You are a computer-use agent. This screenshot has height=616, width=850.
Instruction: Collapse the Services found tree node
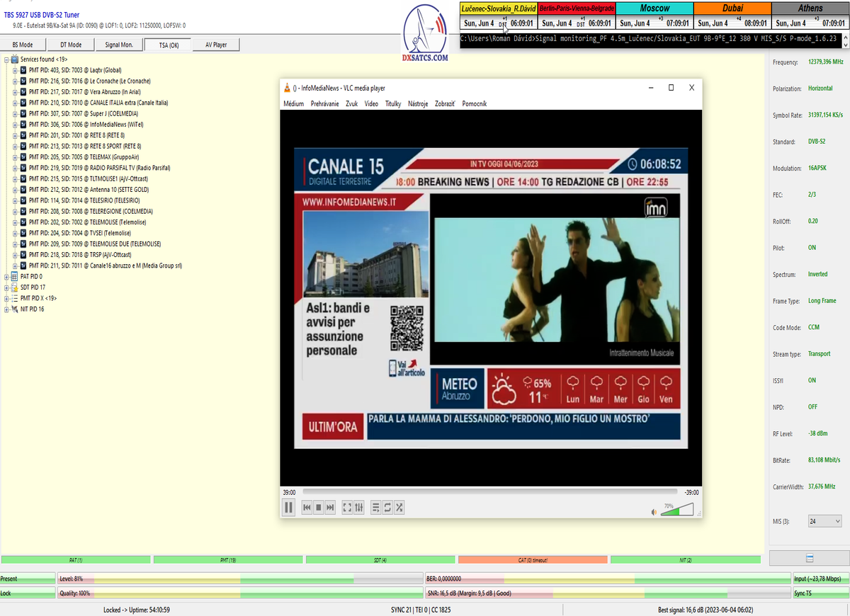click(6, 59)
